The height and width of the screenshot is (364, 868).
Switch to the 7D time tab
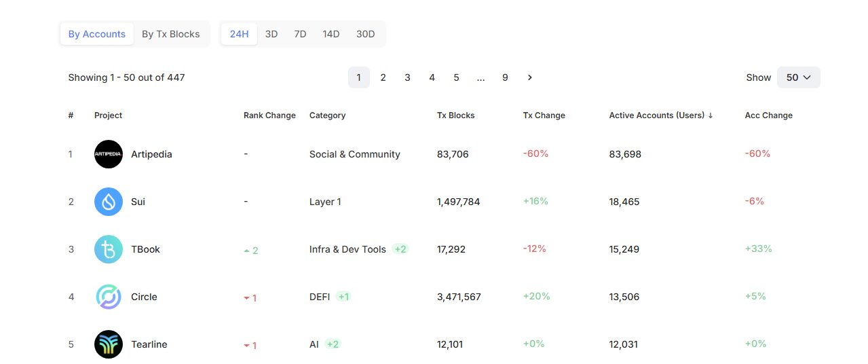(300, 34)
